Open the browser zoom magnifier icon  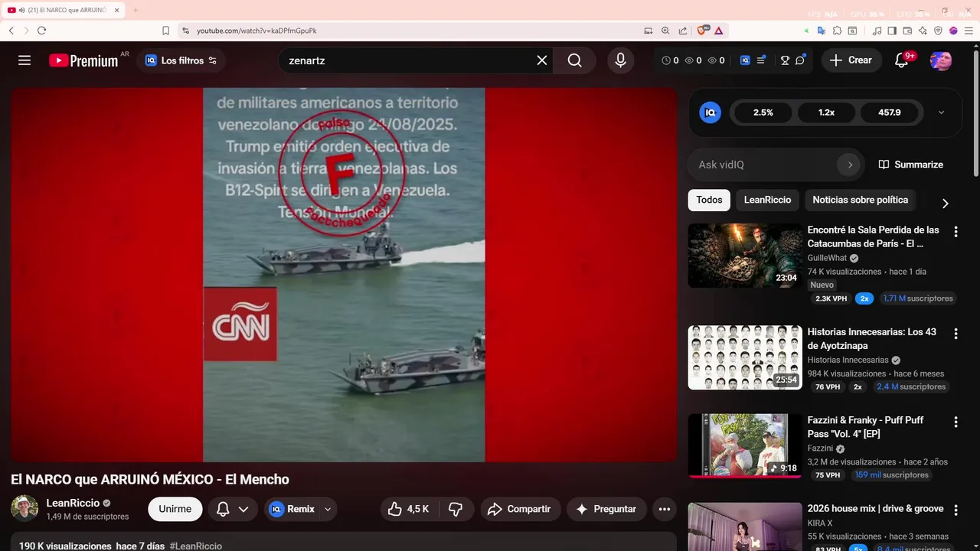tap(665, 31)
